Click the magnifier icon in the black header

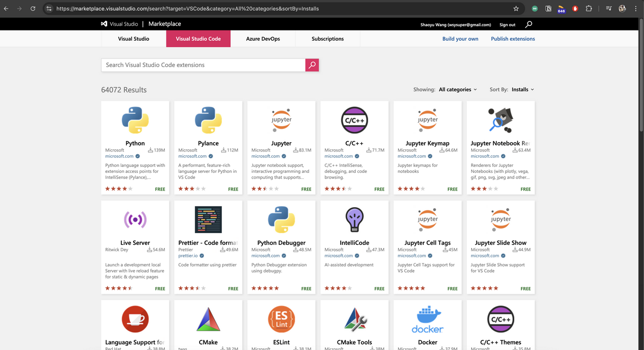529,24
